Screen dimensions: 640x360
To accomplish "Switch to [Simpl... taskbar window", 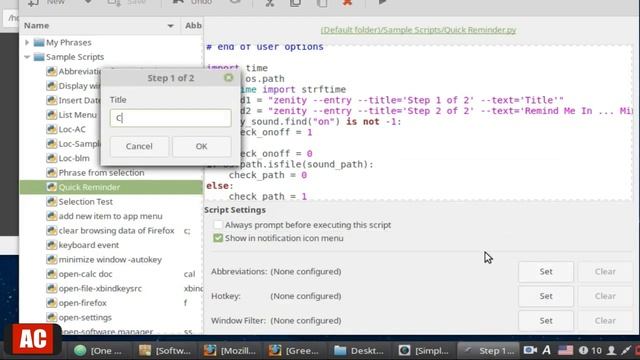I will (424, 350).
